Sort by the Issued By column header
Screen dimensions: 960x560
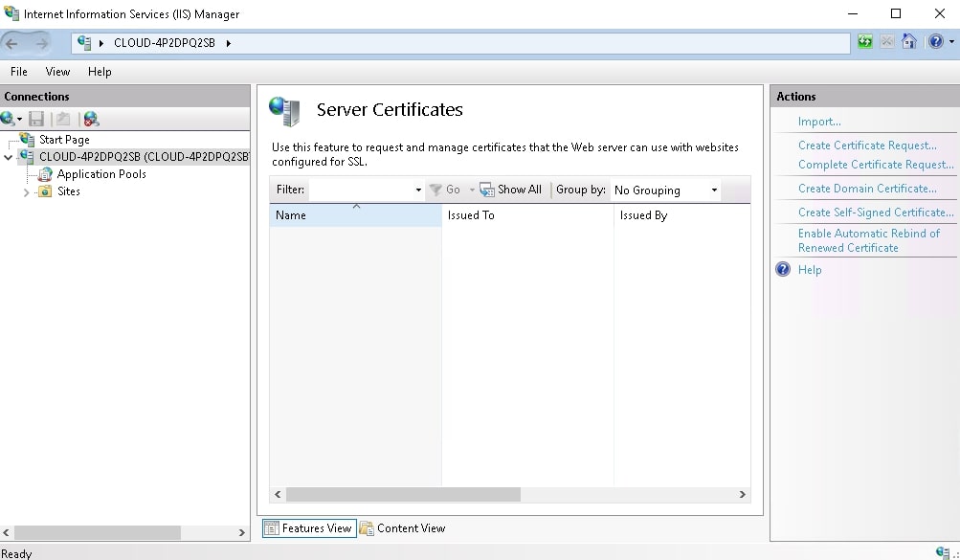click(x=682, y=215)
